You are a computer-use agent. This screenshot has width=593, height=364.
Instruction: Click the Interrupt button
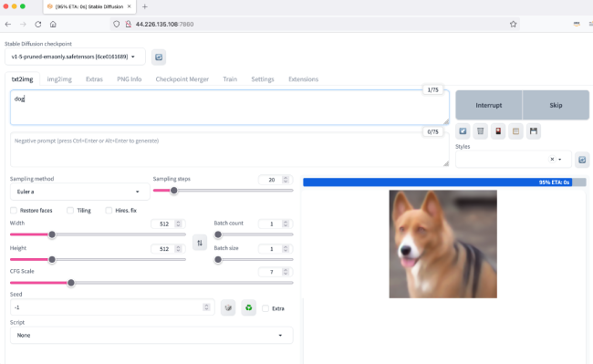click(x=489, y=105)
